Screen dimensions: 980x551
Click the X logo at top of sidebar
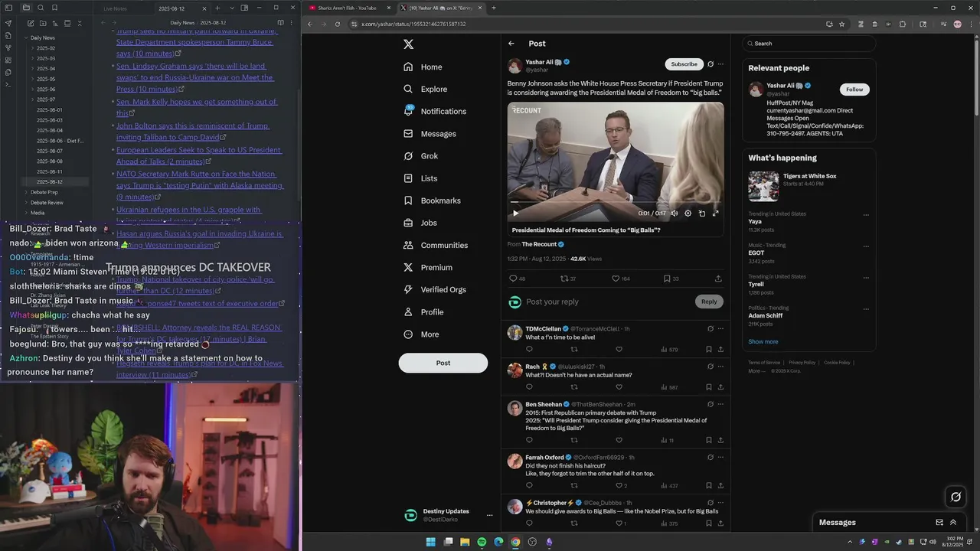click(408, 44)
